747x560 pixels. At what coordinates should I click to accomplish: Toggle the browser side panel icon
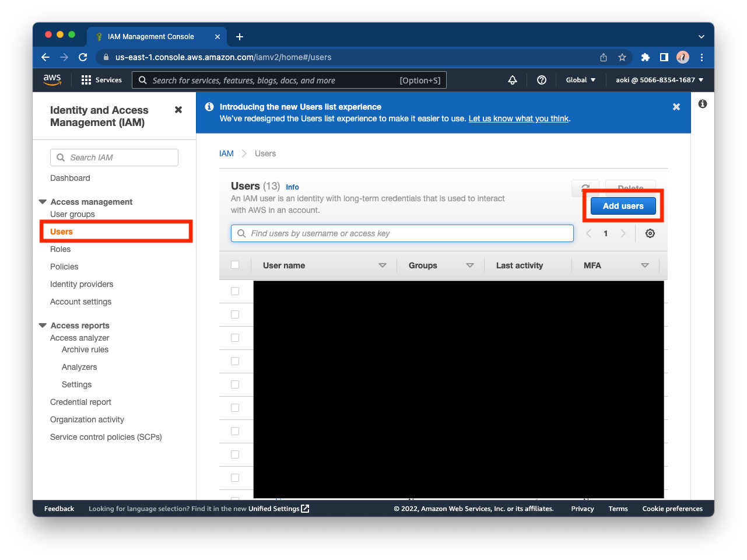click(664, 57)
